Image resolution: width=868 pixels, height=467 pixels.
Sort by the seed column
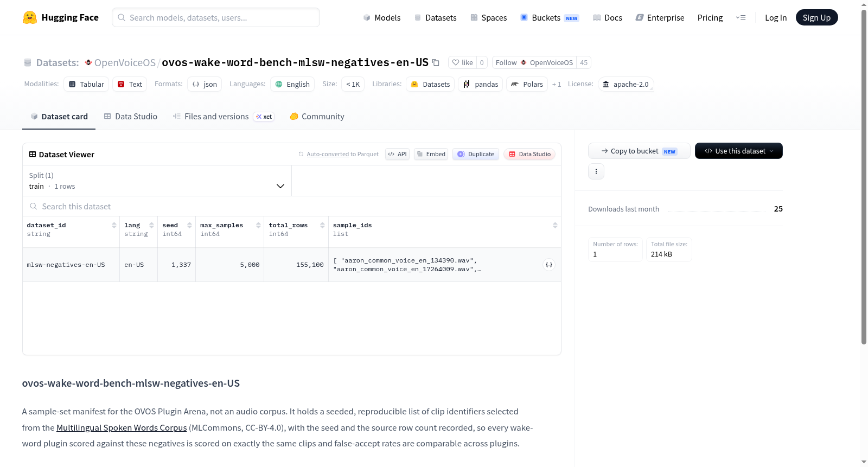(x=189, y=225)
